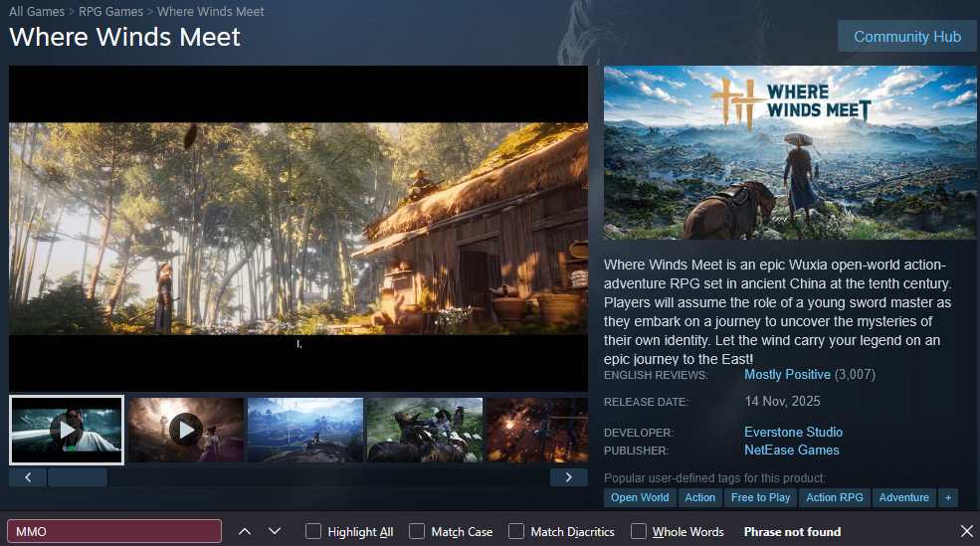Viewport: 980px width, 546px height.
Task: Play the first trailer thumbnail
Action: pyautogui.click(x=67, y=430)
